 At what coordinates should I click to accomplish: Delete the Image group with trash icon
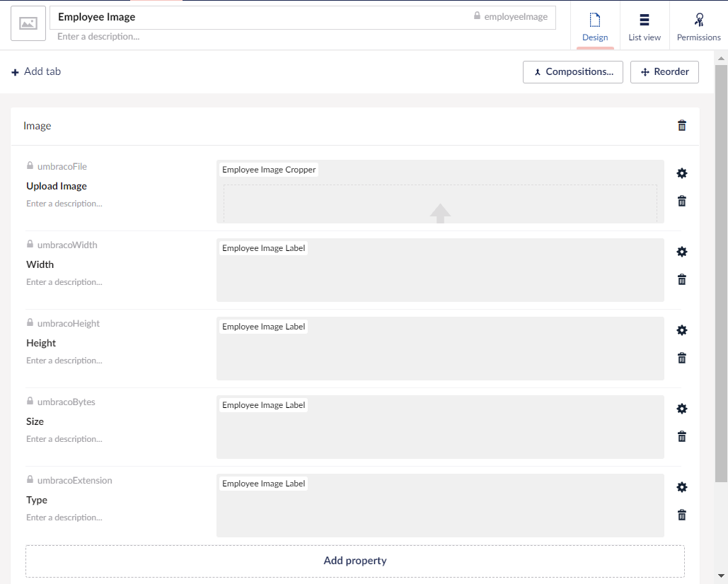[681, 125]
